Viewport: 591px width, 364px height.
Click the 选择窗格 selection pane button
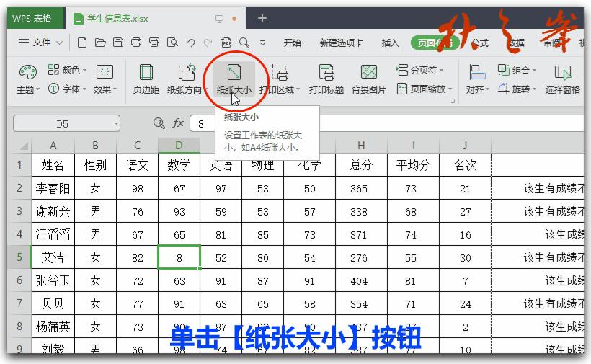(562, 79)
